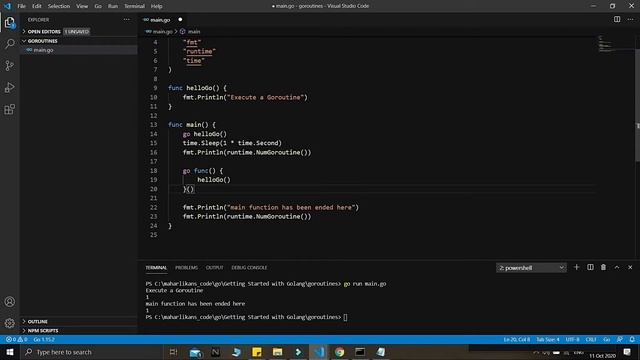Click errors and warnings count in status bar
The image size is (640, 360).
click(x=16, y=339)
